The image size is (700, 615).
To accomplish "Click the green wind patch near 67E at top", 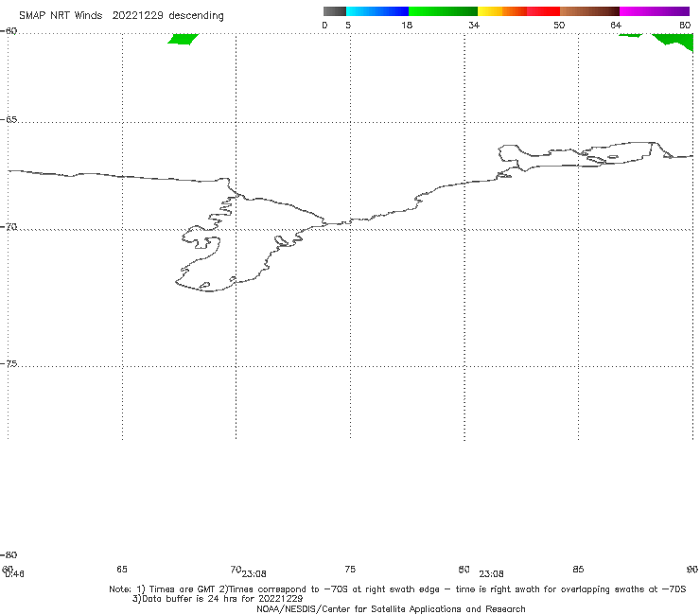I will tap(184, 39).
